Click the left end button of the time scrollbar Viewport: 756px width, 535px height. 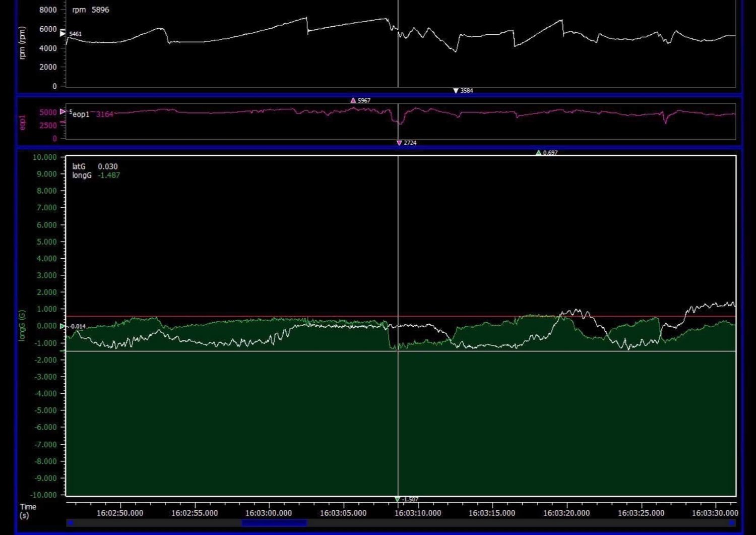click(70, 523)
